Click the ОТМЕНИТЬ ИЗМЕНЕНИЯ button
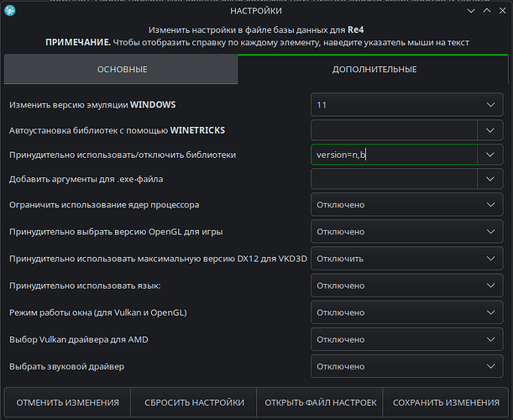 point(67,402)
